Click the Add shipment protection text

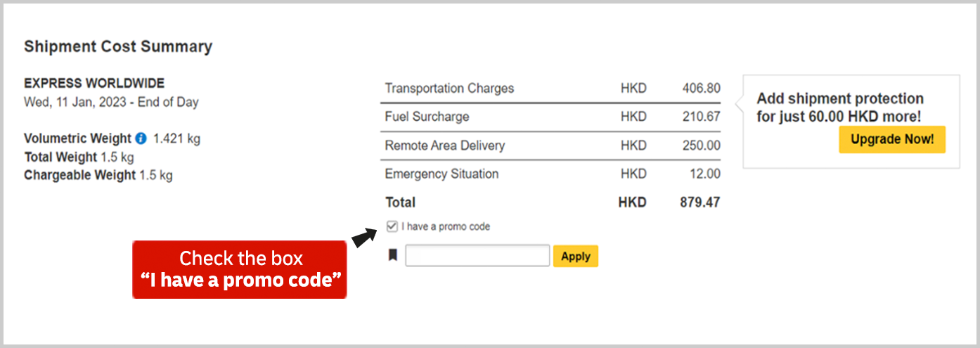click(840, 108)
